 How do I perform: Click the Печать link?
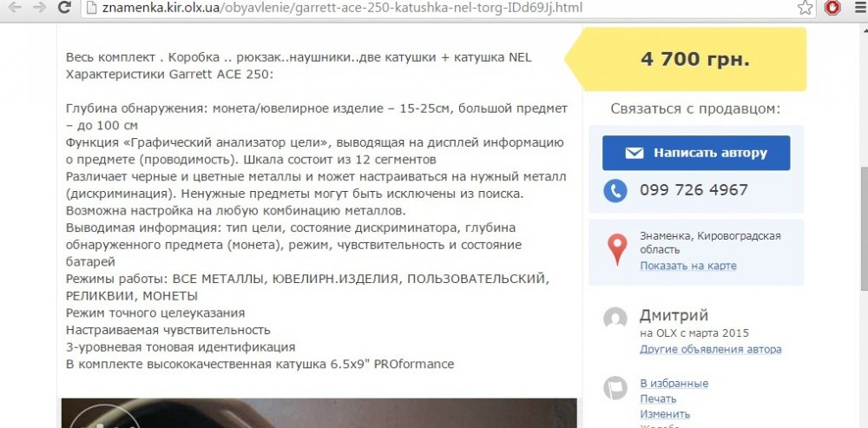tap(658, 398)
